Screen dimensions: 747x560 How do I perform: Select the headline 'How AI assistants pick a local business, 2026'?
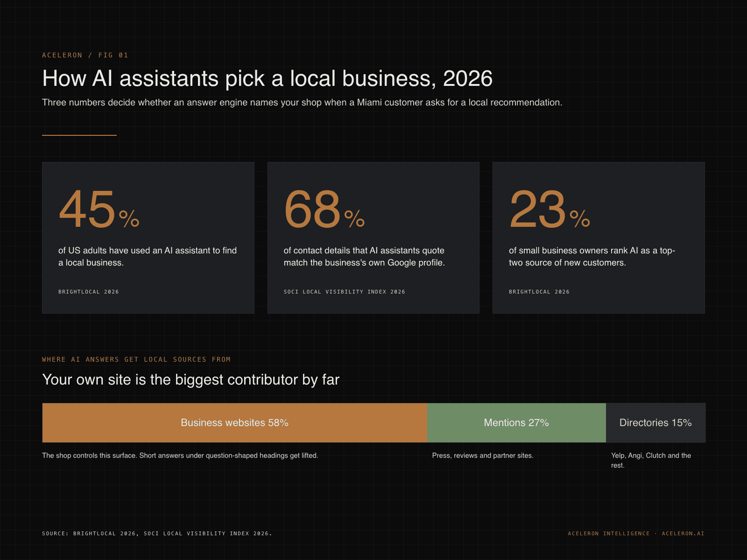click(267, 78)
